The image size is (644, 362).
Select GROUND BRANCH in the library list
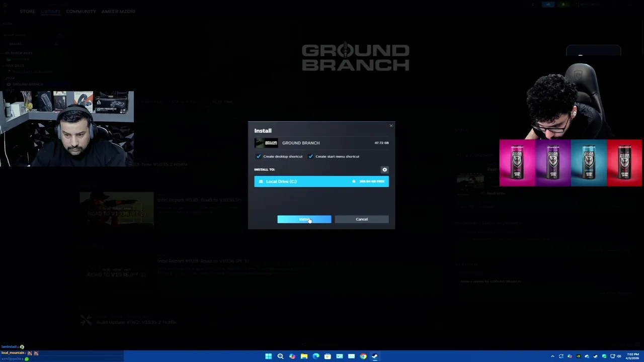(x=28, y=84)
